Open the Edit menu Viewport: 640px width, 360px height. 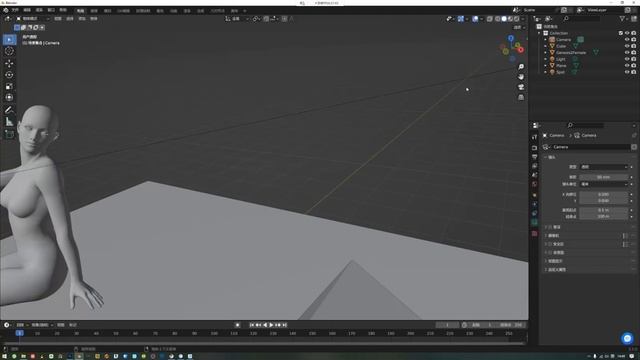27,10
